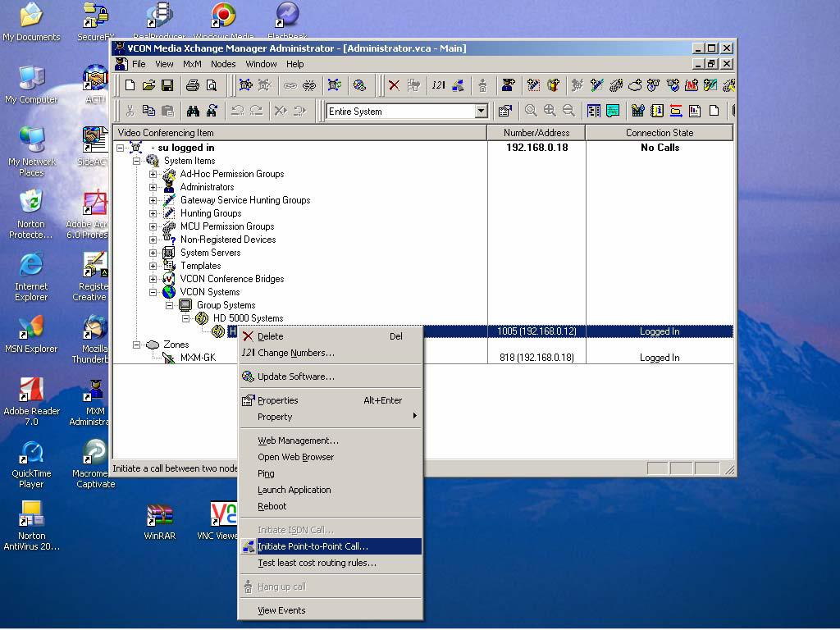840x630 pixels.
Task: Click the Number/Address column header
Action: pyautogui.click(x=536, y=133)
